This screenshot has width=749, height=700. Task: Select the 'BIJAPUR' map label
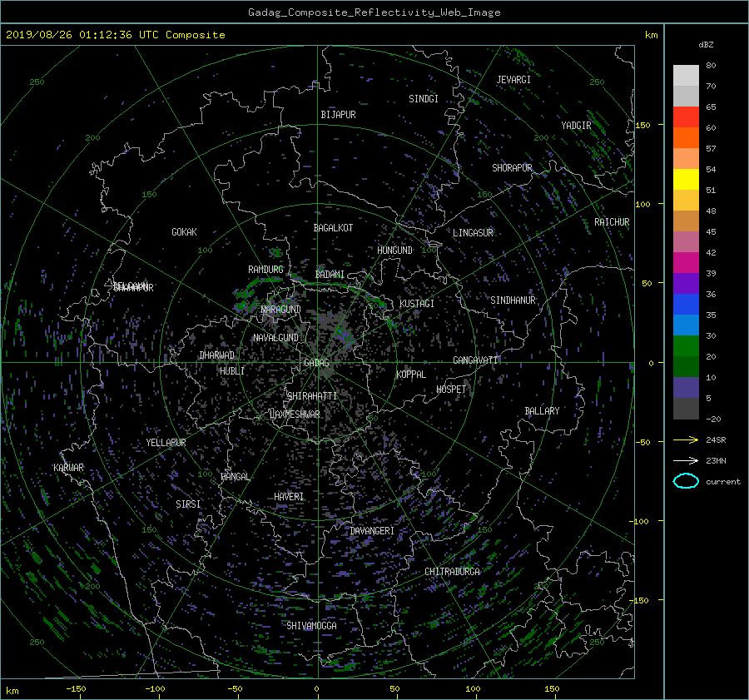click(x=338, y=115)
